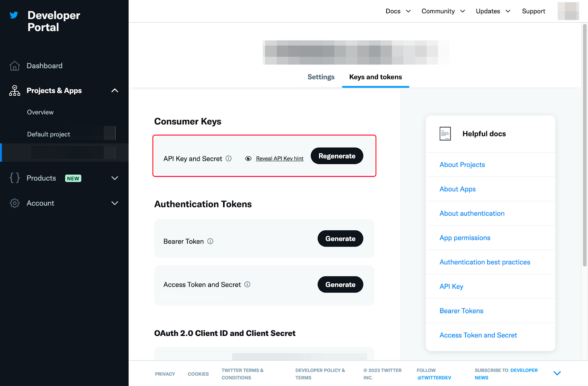Open Access Token and Secret doc link

click(478, 335)
